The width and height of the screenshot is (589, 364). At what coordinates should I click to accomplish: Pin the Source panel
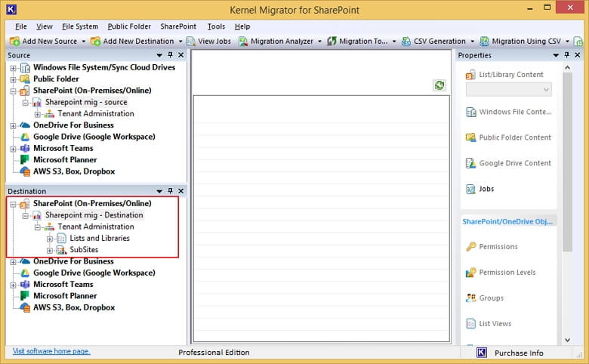coord(170,55)
